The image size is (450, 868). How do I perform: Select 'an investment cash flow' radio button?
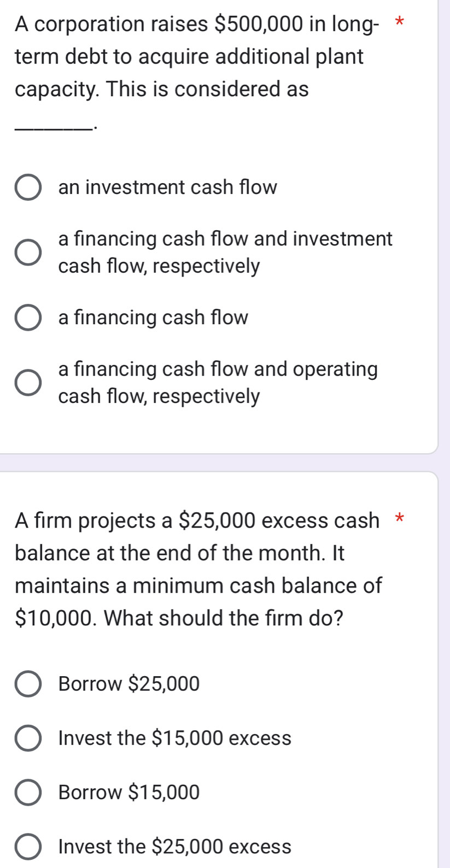[x=27, y=187]
